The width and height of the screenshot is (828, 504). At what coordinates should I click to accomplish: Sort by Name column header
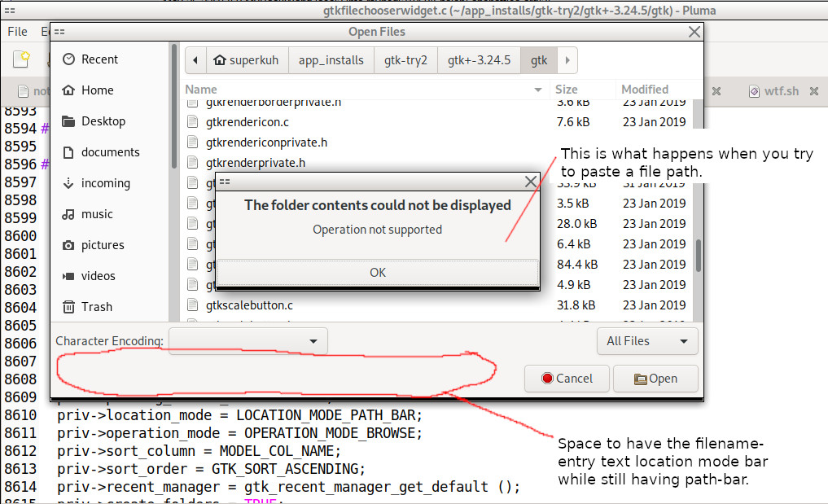tap(365, 90)
